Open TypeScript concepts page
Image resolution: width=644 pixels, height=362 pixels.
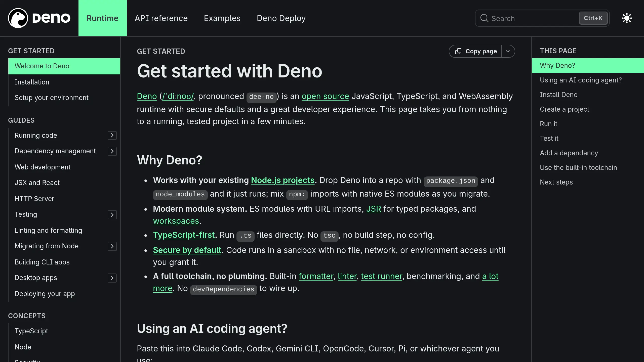coord(31,331)
